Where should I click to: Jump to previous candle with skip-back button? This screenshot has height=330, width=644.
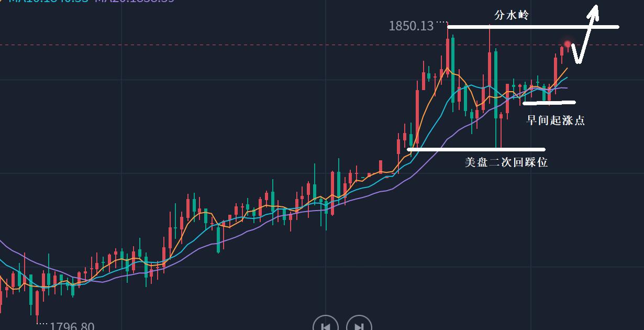point(325,325)
